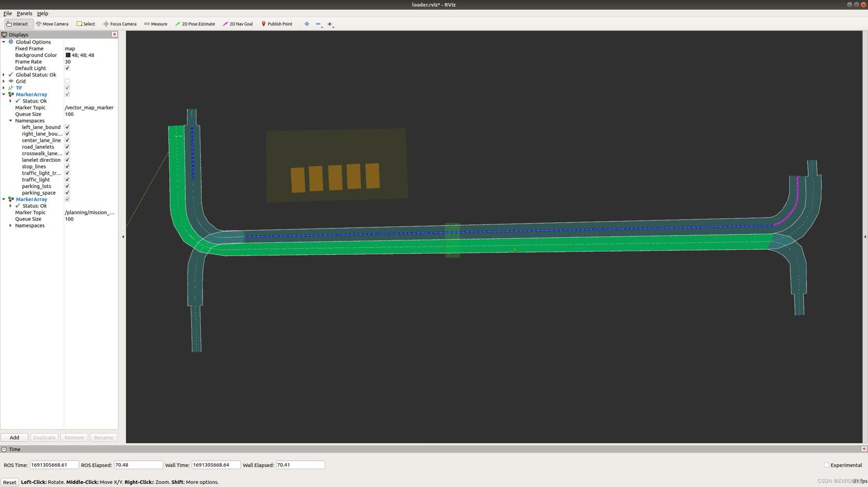868x487 pixels.
Task: Open the File menu
Action: point(8,13)
